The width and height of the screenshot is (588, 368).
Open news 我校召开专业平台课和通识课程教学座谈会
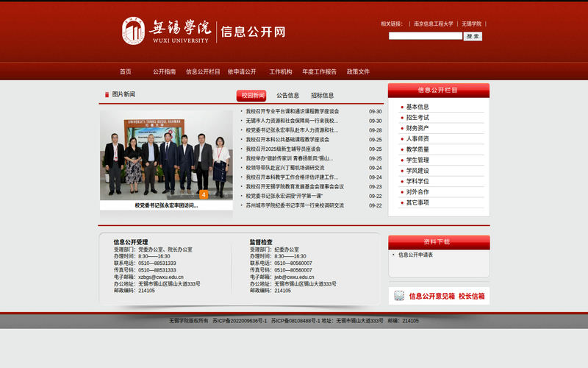[292, 112]
